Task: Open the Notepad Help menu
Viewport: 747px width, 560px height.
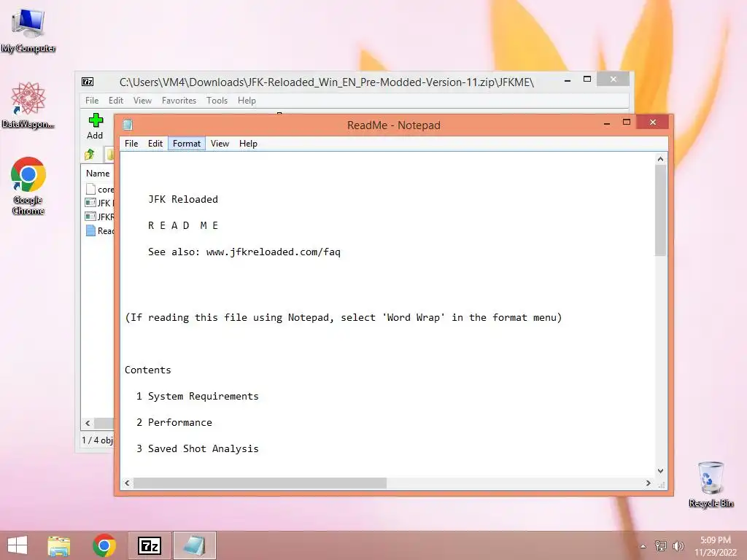Action: pyautogui.click(x=248, y=144)
